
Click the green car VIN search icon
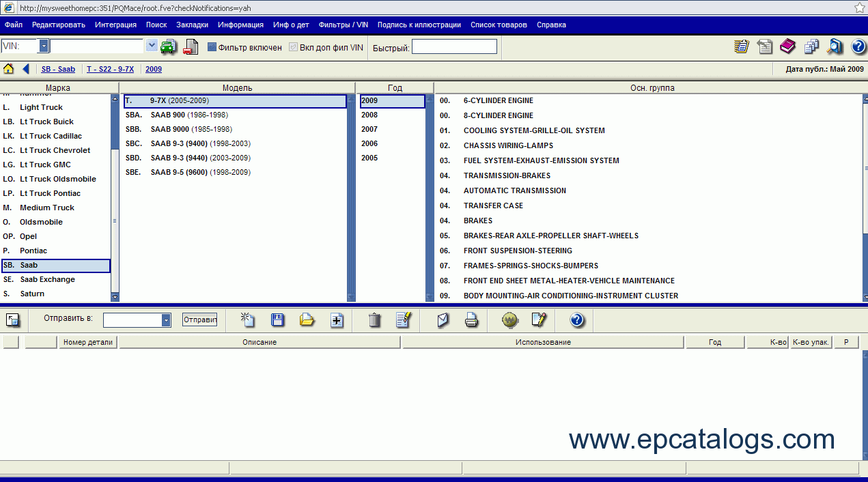(168, 46)
